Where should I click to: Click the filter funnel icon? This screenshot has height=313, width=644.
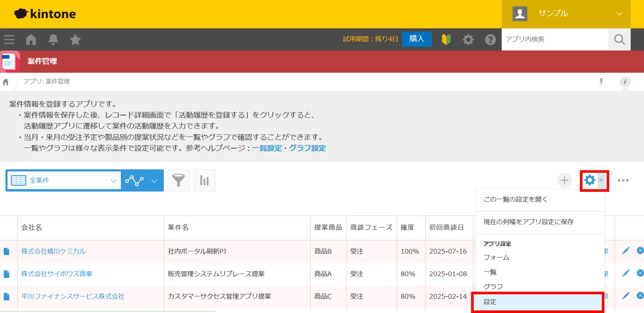[x=178, y=181]
